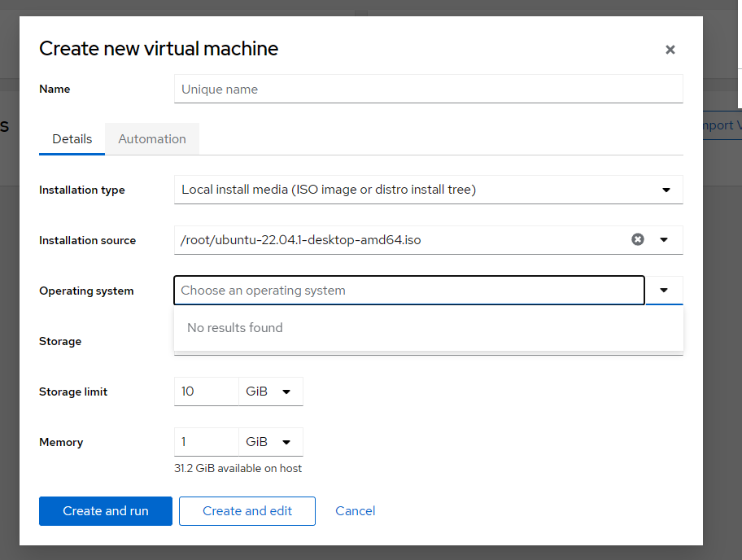Open the Memory unit dropdown arrow
The image size is (742, 560).
click(x=286, y=441)
